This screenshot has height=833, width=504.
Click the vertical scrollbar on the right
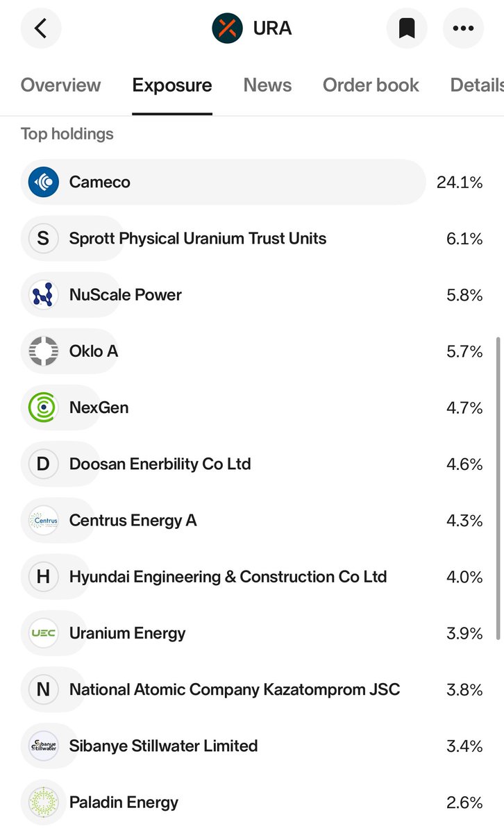click(498, 489)
